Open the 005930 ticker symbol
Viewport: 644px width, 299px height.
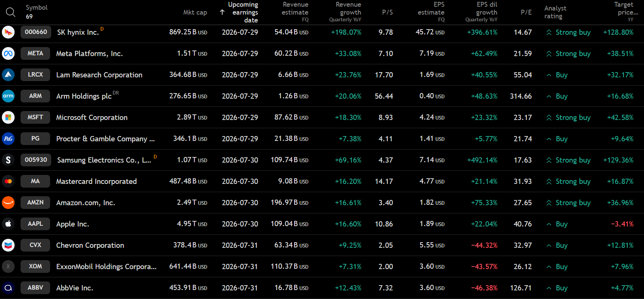(x=36, y=160)
